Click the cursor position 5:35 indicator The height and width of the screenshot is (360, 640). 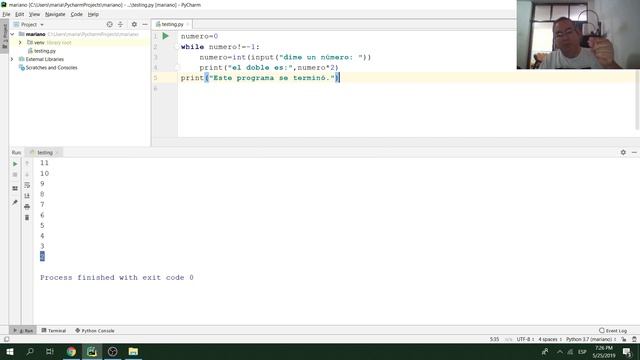coord(494,339)
